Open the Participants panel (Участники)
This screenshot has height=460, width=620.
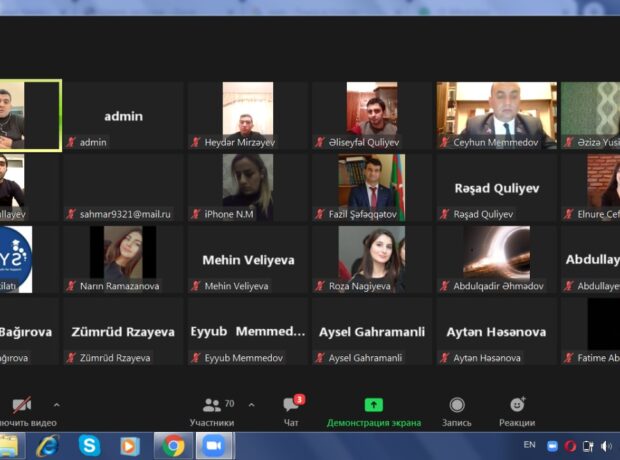[212, 411]
